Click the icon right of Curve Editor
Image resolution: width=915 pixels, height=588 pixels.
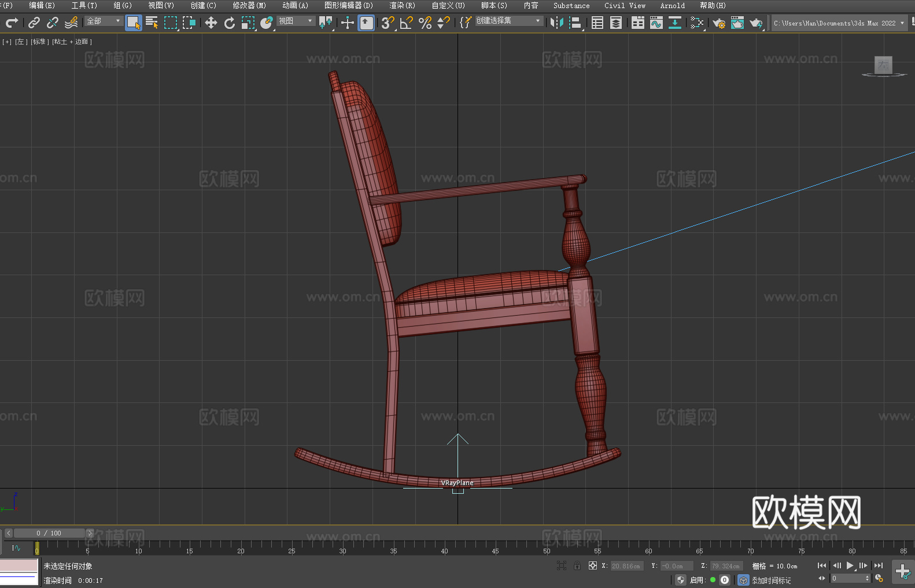(x=675, y=23)
